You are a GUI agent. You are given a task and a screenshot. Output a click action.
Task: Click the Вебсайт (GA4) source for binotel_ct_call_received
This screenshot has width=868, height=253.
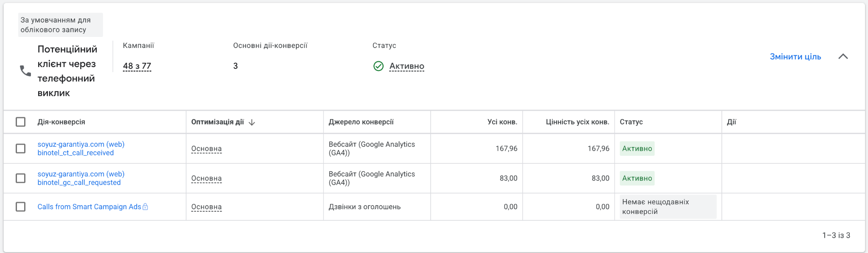(372, 149)
